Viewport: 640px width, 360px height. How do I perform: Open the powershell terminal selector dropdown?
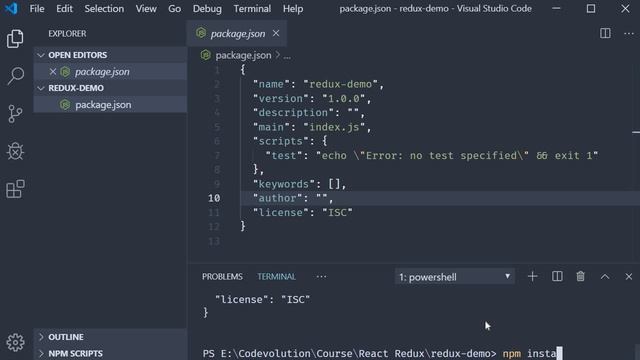point(454,277)
